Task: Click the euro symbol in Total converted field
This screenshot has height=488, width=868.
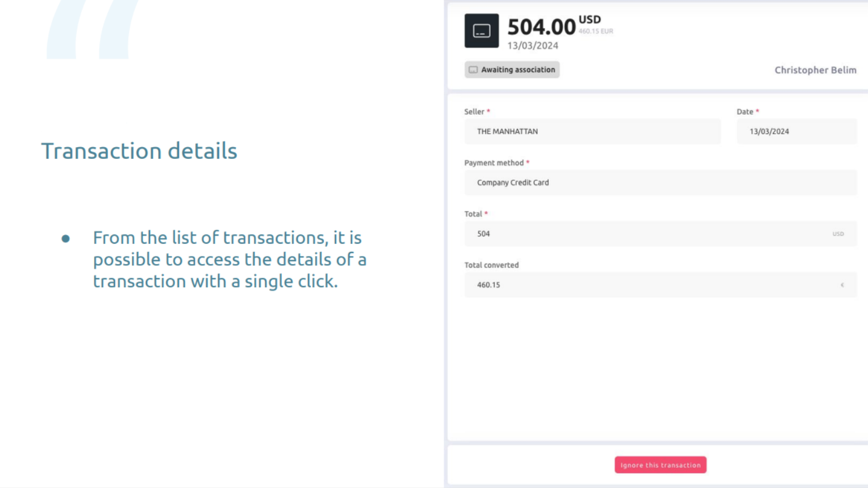Action: (x=842, y=285)
